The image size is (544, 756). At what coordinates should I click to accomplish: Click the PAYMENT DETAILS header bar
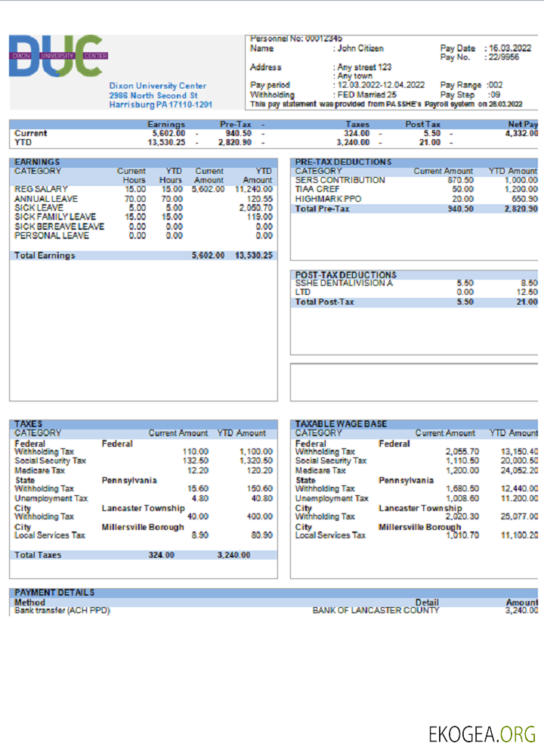55,593
